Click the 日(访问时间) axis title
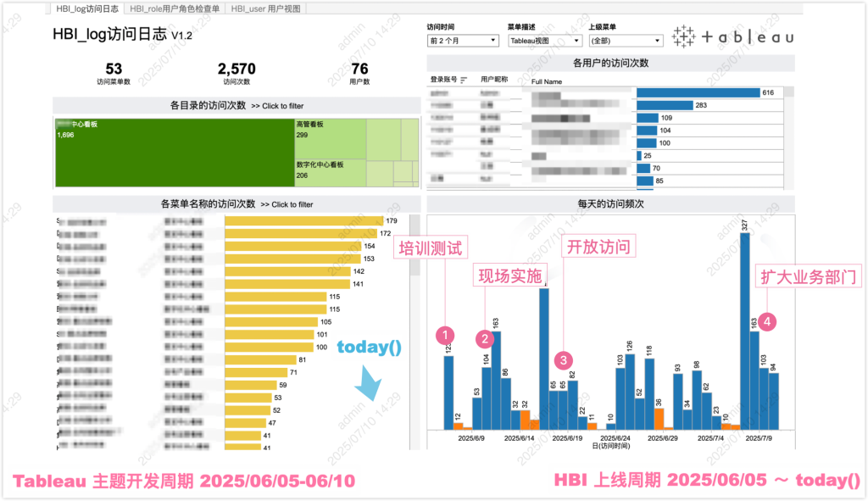 click(x=610, y=446)
